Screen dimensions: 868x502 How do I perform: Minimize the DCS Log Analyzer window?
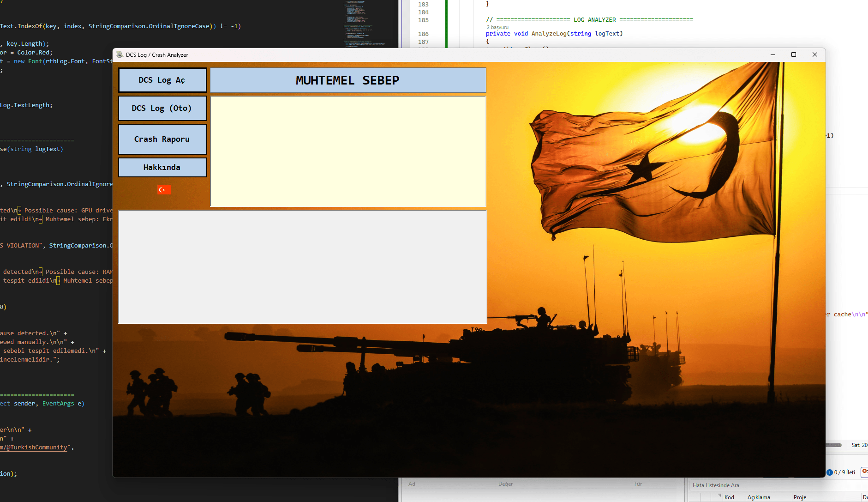click(x=772, y=54)
